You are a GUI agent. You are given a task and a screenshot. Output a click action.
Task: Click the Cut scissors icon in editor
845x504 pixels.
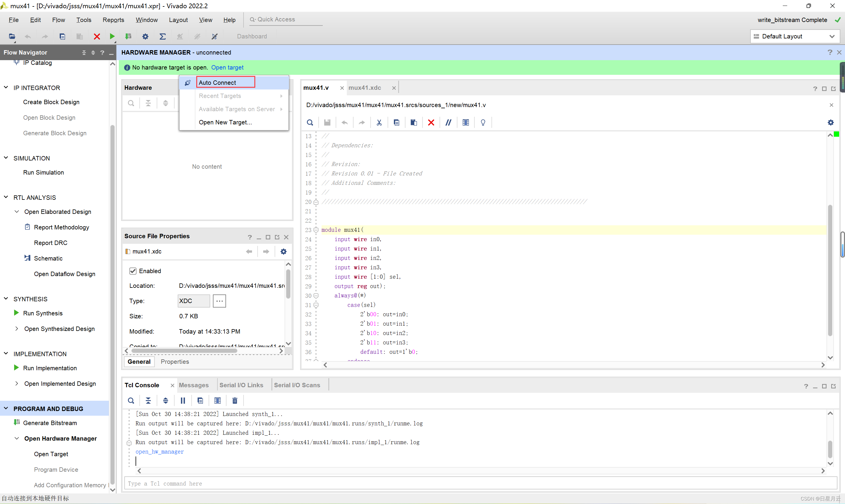pos(379,123)
